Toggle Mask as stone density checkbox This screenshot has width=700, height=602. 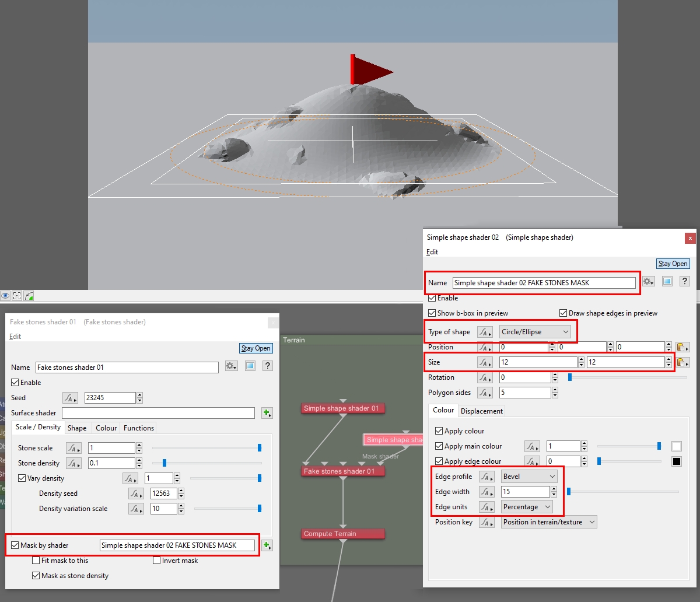point(36,576)
